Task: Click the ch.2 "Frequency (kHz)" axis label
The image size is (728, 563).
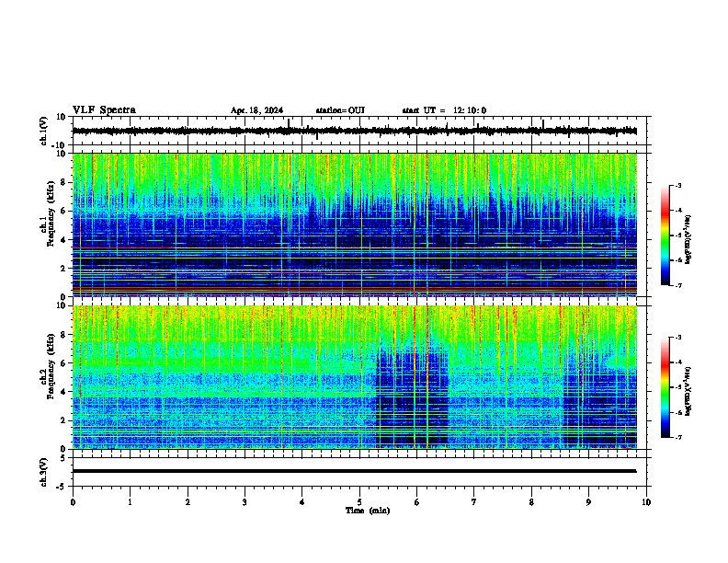Action: [x=50, y=366]
